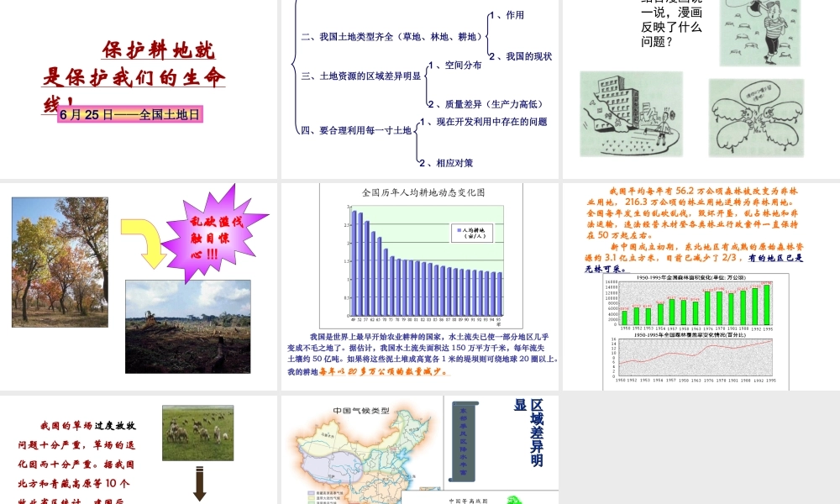Click the dark downward arrow below sheep photo

point(200,484)
